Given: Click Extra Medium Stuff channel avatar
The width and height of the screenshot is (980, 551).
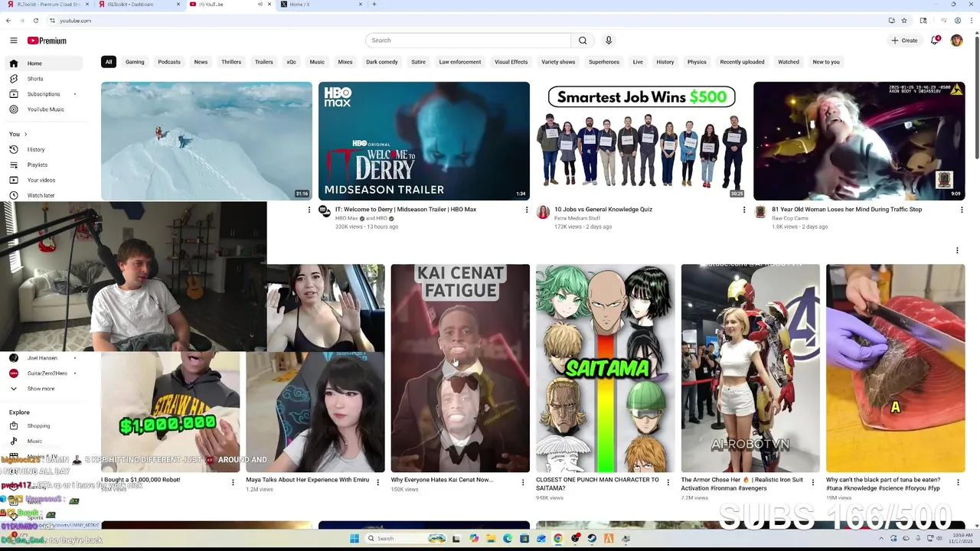Looking at the screenshot, I should pyautogui.click(x=543, y=212).
